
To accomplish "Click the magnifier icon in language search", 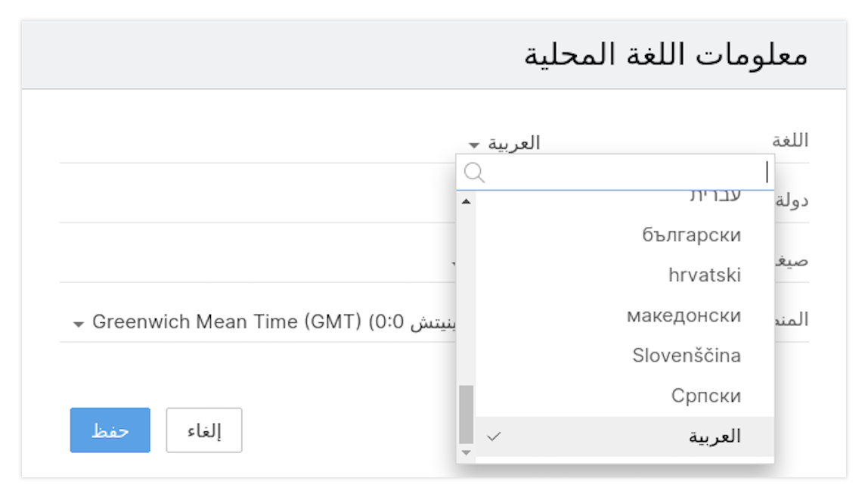I will [x=474, y=173].
